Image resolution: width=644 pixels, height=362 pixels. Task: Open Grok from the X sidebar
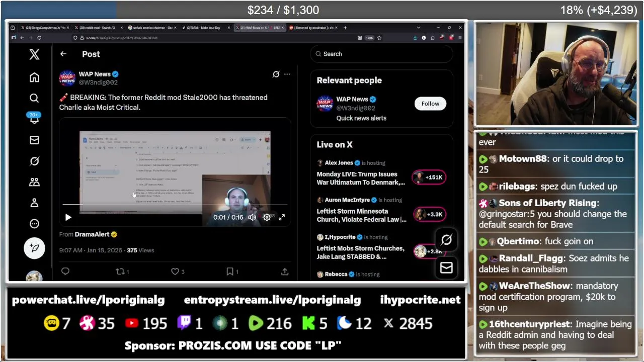(34, 161)
